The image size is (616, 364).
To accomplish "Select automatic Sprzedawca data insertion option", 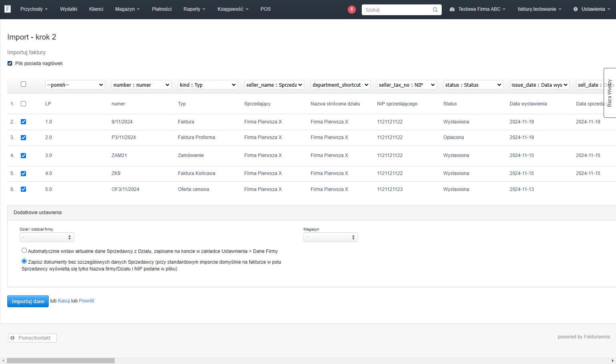I will 24,251.
